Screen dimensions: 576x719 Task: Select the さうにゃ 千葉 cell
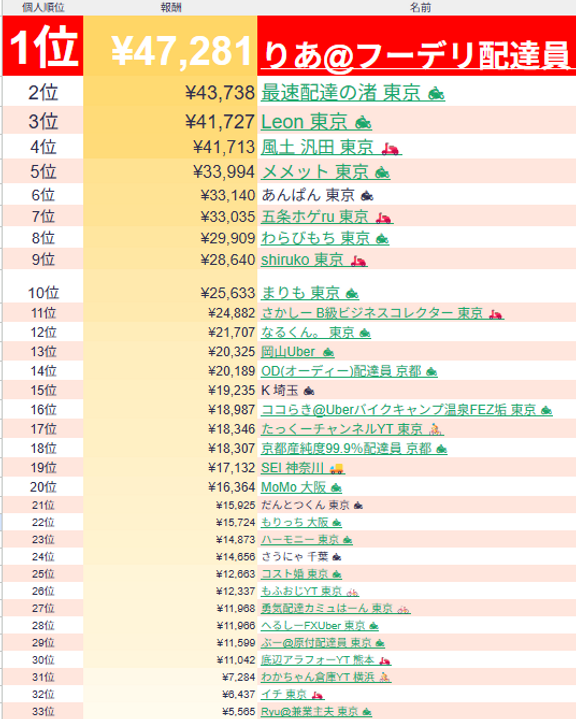(x=416, y=557)
